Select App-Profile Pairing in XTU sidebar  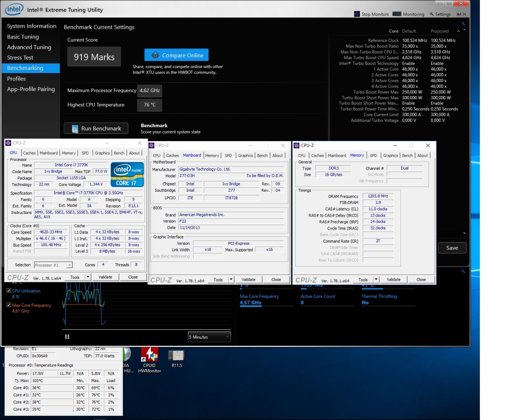pyautogui.click(x=31, y=89)
